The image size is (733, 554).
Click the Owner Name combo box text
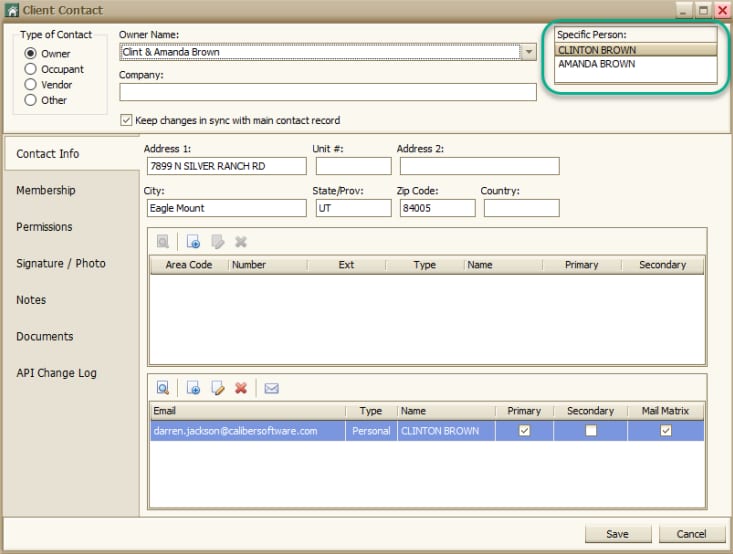coord(320,52)
